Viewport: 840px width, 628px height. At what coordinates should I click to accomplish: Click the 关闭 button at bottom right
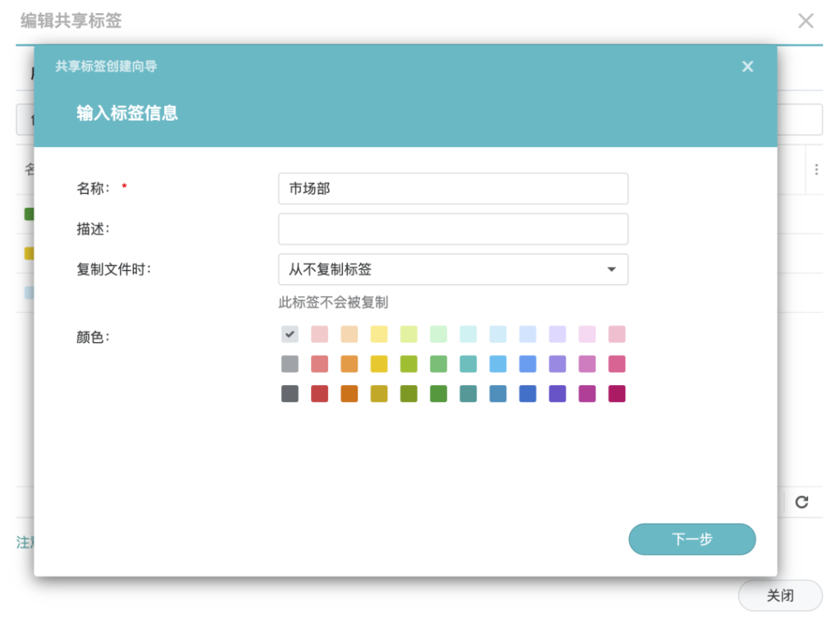[779, 596]
